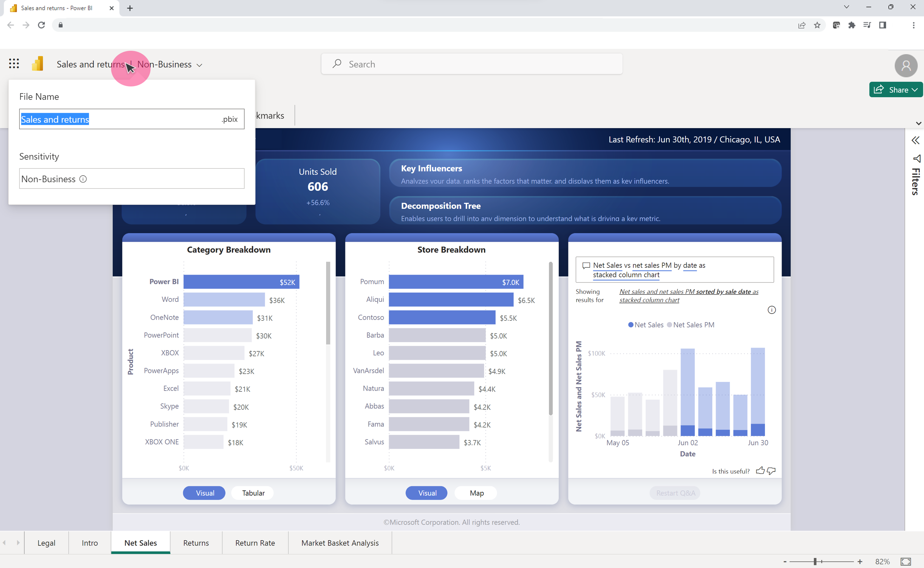
Task: Click the Q&A visual info icon
Action: pos(772,310)
